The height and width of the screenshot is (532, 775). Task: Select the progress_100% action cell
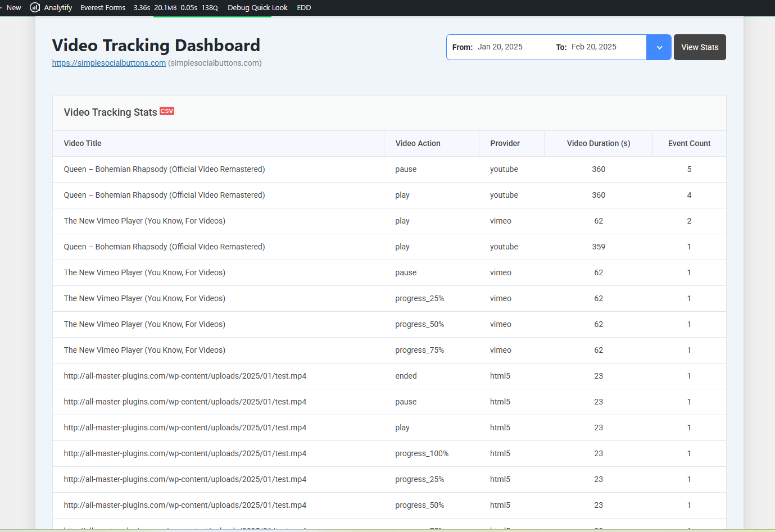point(422,453)
